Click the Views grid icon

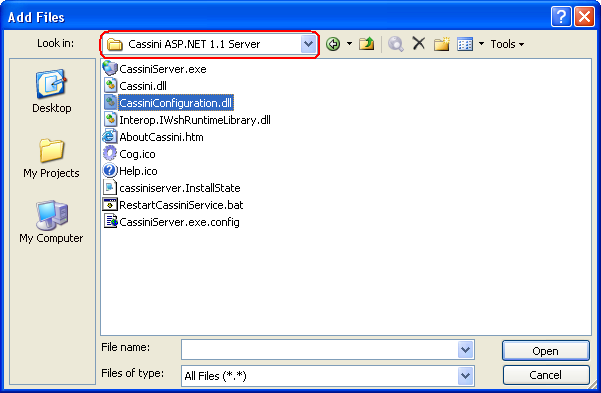coord(465,44)
